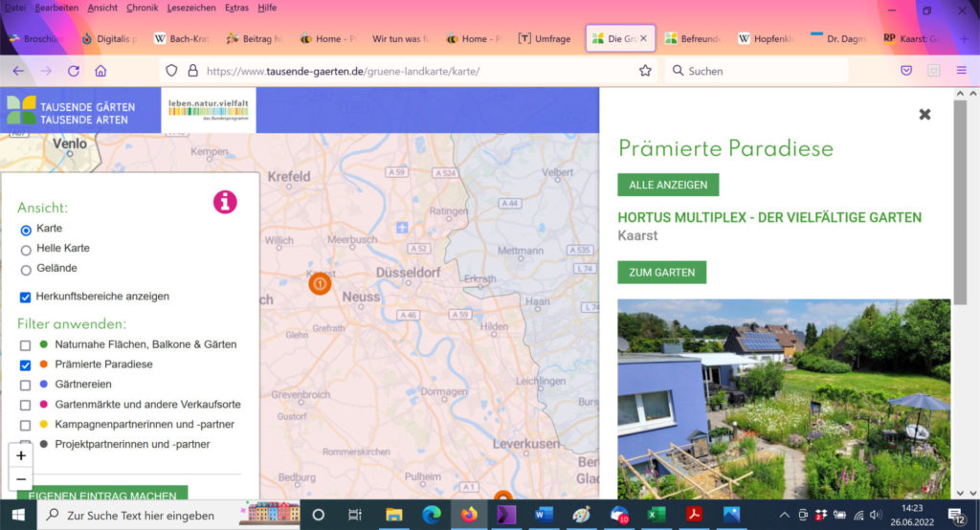The height and width of the screenshot is (530, 980).
Task: Uncheck the Prämierte Paradiese filter
Action: pos(25,365)
